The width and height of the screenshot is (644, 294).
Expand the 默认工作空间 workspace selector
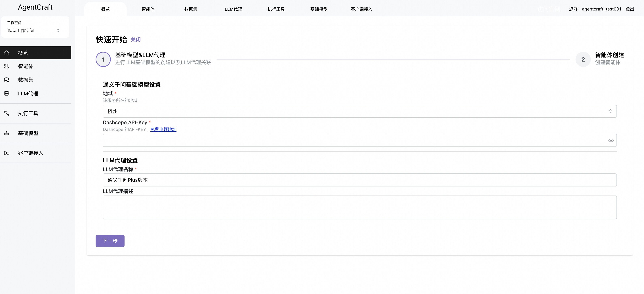click(35, 30)
